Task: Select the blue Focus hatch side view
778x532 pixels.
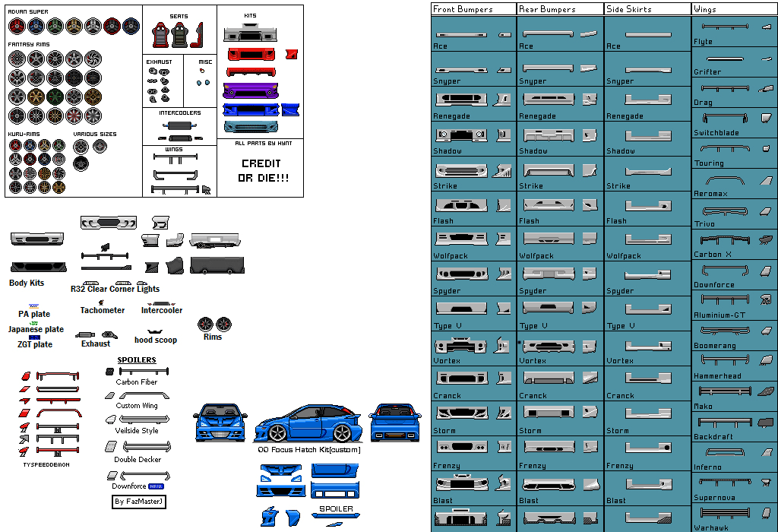Action: [x=308, y=423]
